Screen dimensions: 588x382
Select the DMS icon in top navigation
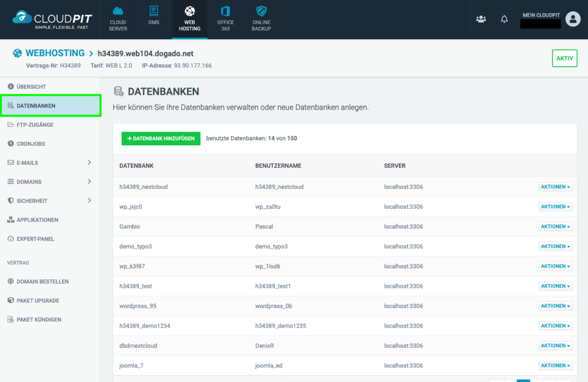153,18
